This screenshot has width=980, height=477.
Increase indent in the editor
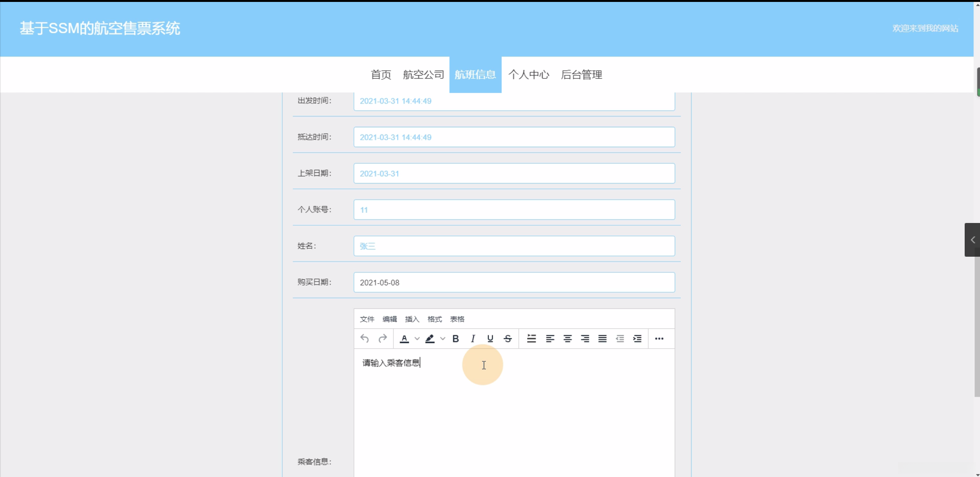point(637,339)
